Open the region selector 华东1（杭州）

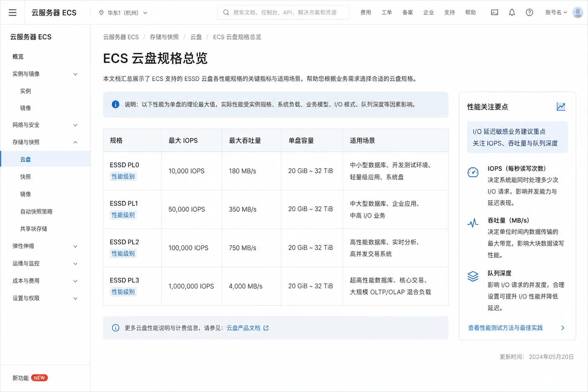click(123, 13)
